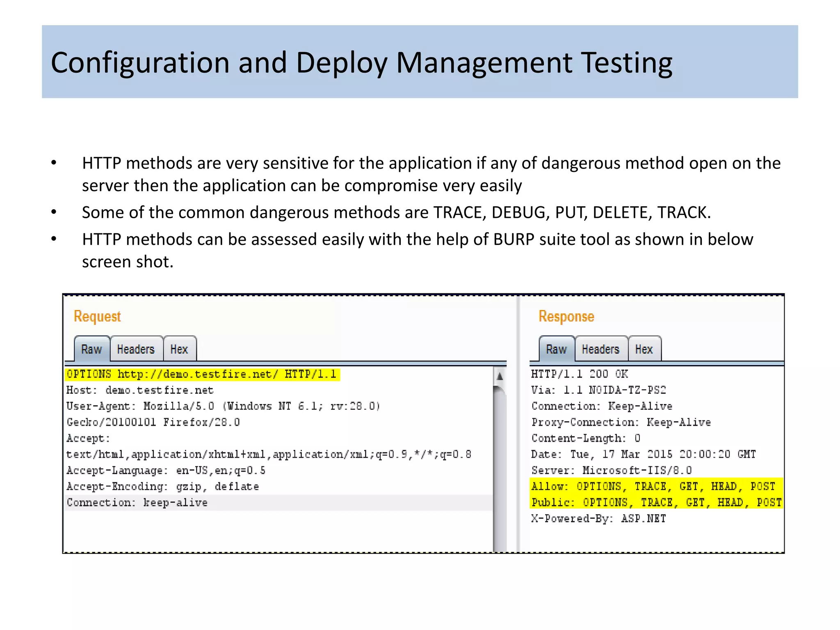
Task: Click the bullet 'HTTP methods are very sensitive'
Action: tap(431, 174)
